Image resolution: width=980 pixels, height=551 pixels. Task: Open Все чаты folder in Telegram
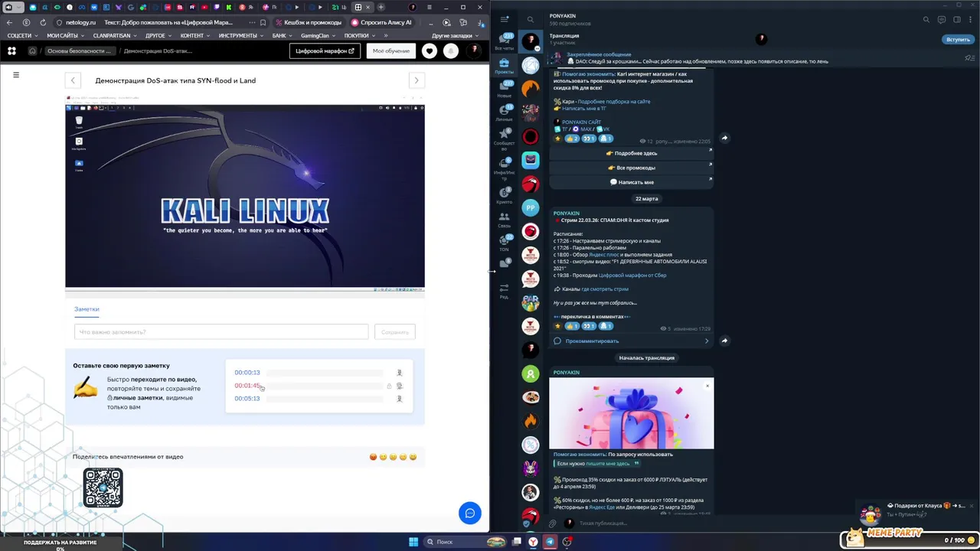coord(505,41)
